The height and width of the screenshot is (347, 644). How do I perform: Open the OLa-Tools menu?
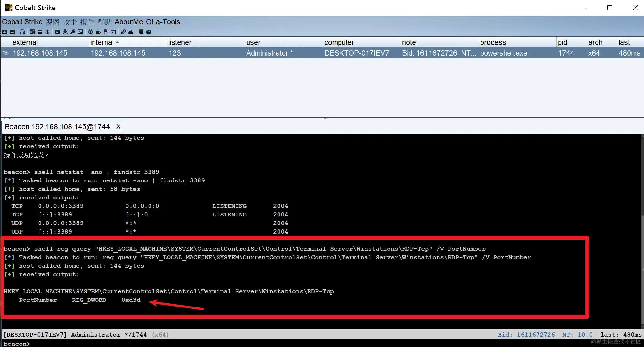(163, 22)
